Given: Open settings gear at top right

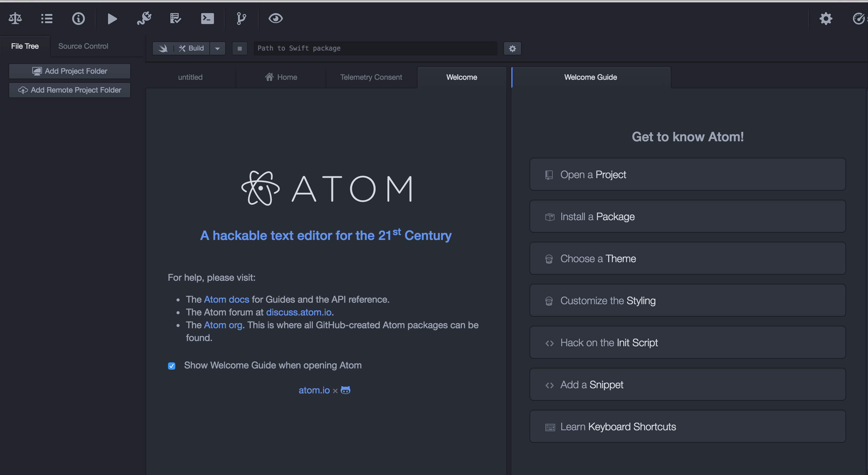Looking at the screenshot, I should point(825,19).
